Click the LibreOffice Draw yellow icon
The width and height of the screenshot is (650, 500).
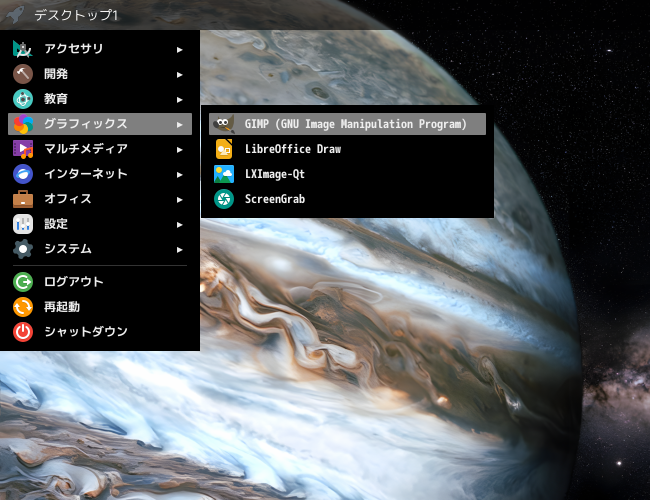point(224,149)
